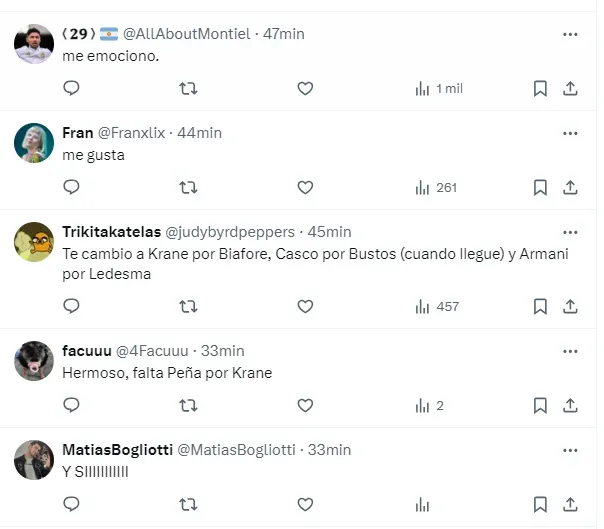Open view stats showing 261 on Fran's tweet

click(x=436, y=187)
